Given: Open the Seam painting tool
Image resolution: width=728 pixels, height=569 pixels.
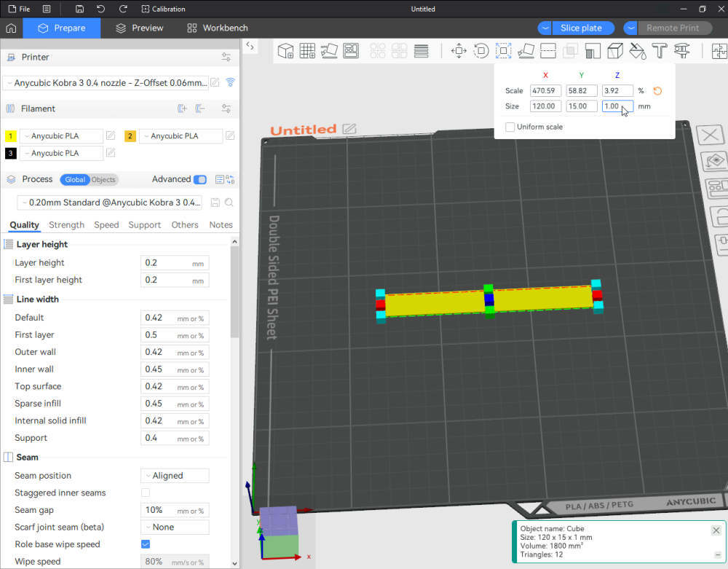Looking at the screenshot, I should point(615,50).
